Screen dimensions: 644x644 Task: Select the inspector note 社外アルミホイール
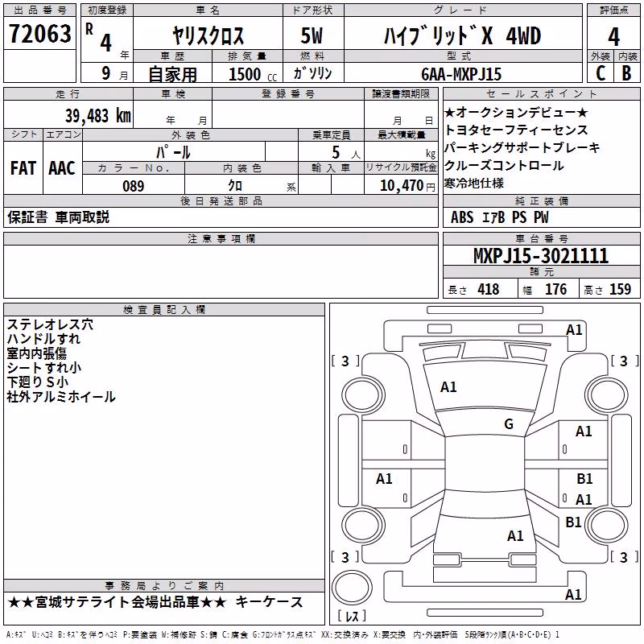pyautogui.click(x=61, y=397)
